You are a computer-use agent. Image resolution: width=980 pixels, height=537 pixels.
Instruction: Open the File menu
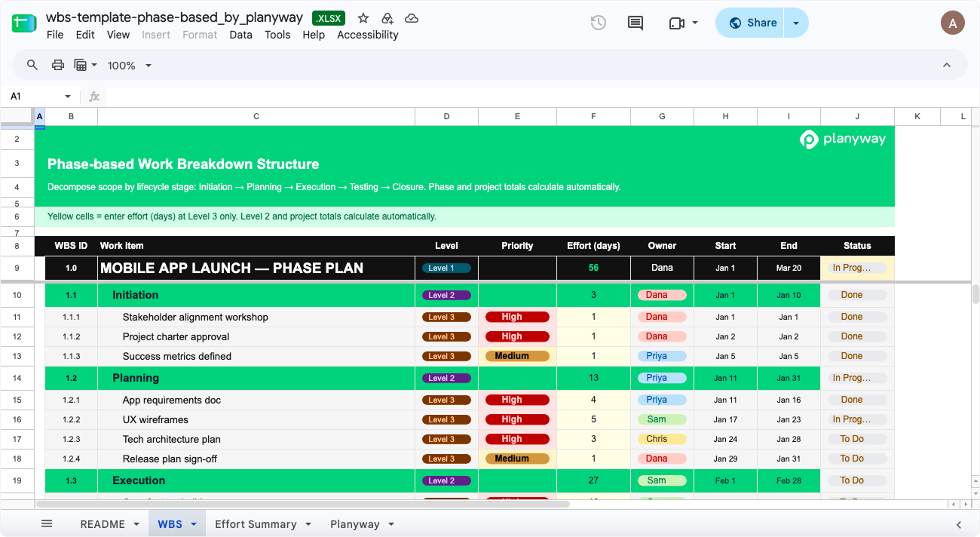coord(55,35)
